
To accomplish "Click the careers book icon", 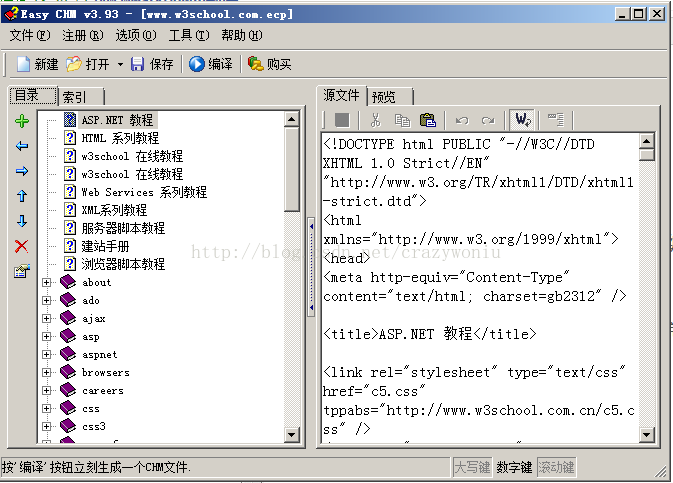I will point(68,390).
